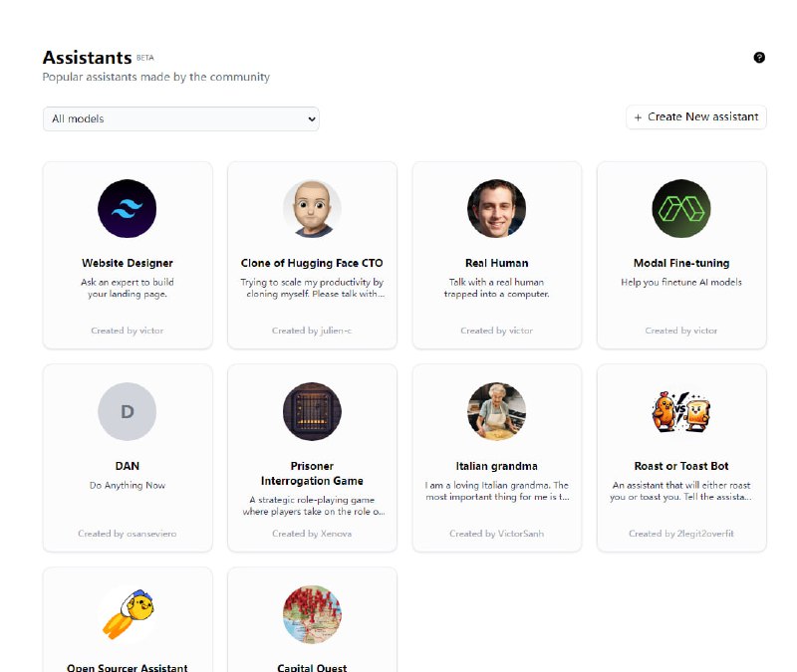
Task: Click the green Modal Fine-tuning logo icon
Action: pos(681,209)
